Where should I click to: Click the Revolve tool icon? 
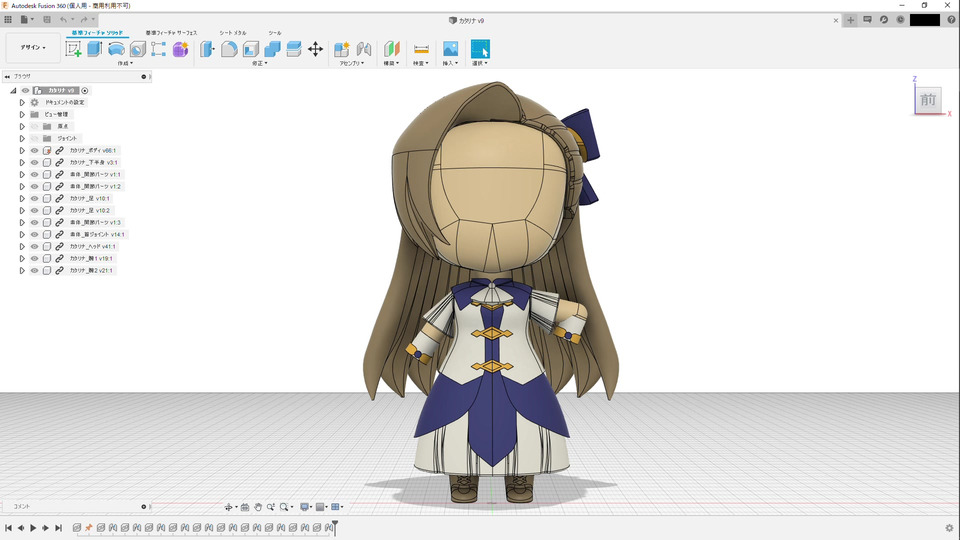[x=116, y=49]
